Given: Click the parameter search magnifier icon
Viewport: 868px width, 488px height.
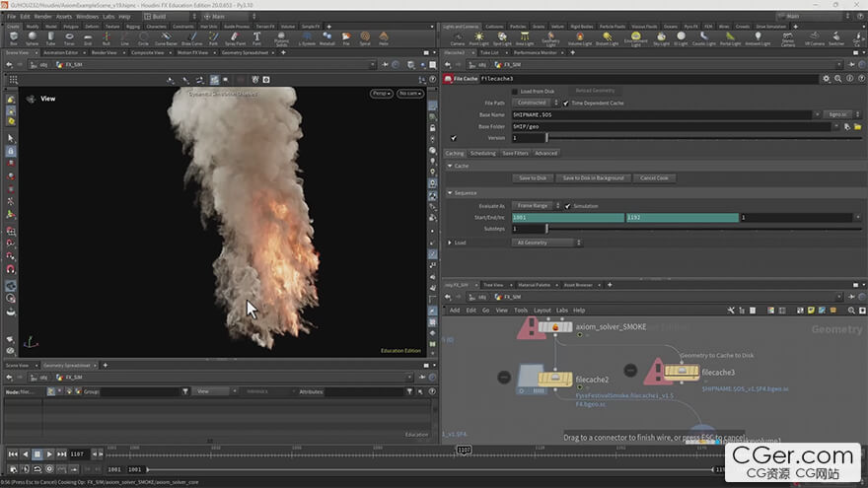Looking at the screenshot, I should coord(838,79).
